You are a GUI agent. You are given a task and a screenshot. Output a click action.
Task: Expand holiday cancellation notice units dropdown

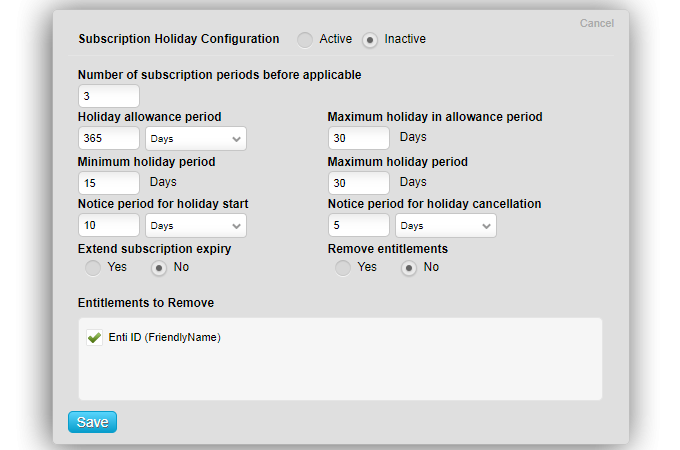(446, 225)
